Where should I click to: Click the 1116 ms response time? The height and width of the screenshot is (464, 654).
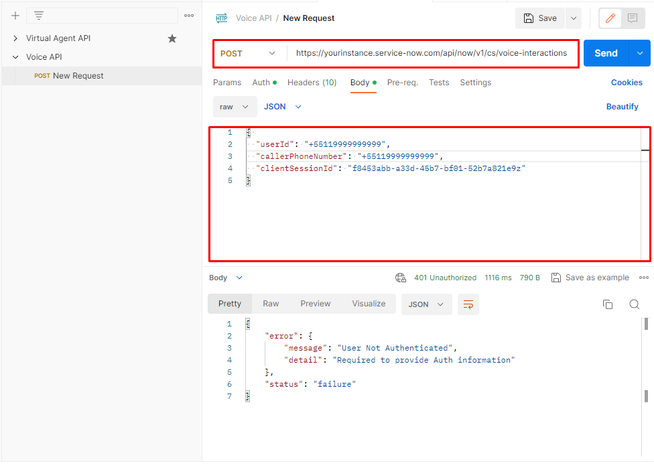(x=498, y=278)
